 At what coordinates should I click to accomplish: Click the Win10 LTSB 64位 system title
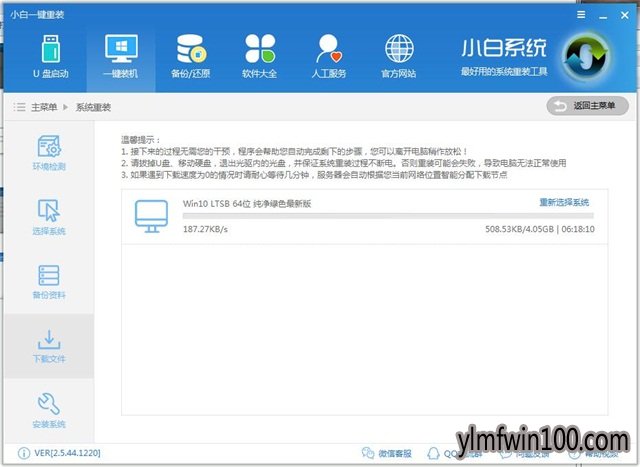tap(247, 203)
